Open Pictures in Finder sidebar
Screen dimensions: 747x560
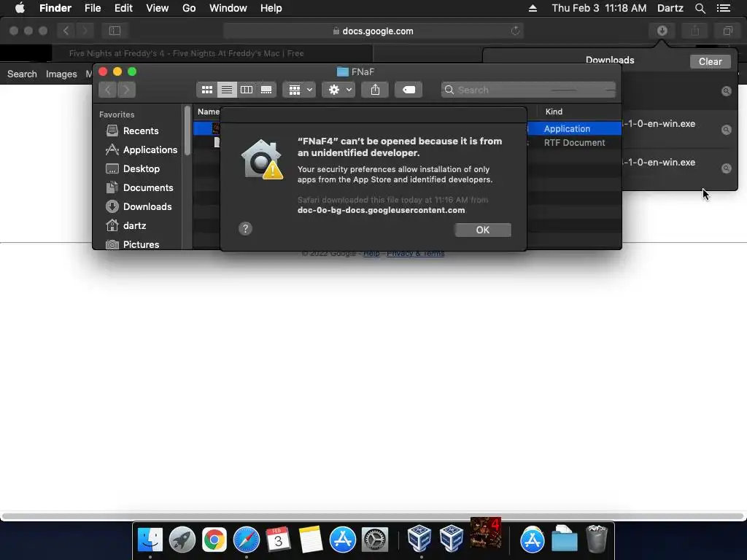133,244
